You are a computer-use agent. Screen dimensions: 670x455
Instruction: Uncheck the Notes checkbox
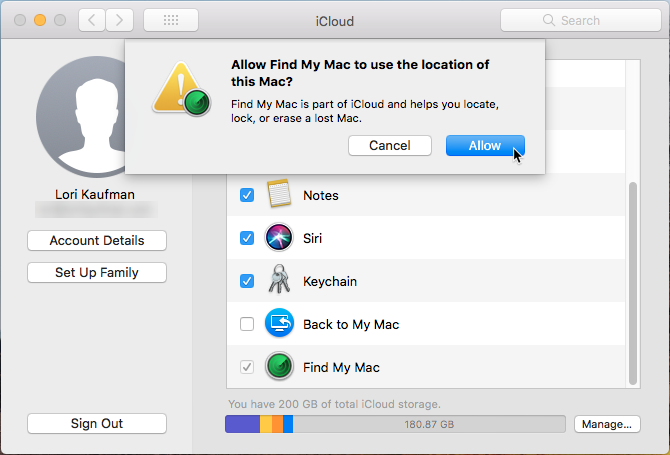click(x=247, y=195)
